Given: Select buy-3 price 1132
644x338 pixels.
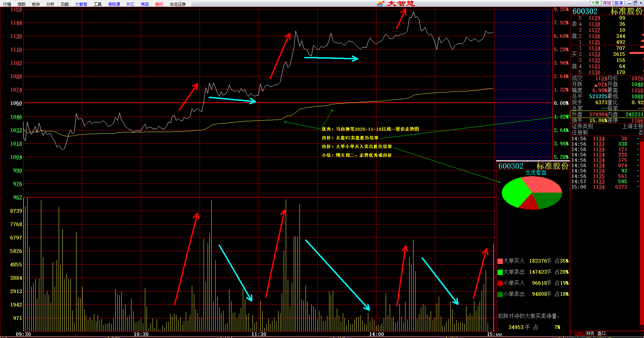Looking at the screenshot, I should [x=594, y=60].
